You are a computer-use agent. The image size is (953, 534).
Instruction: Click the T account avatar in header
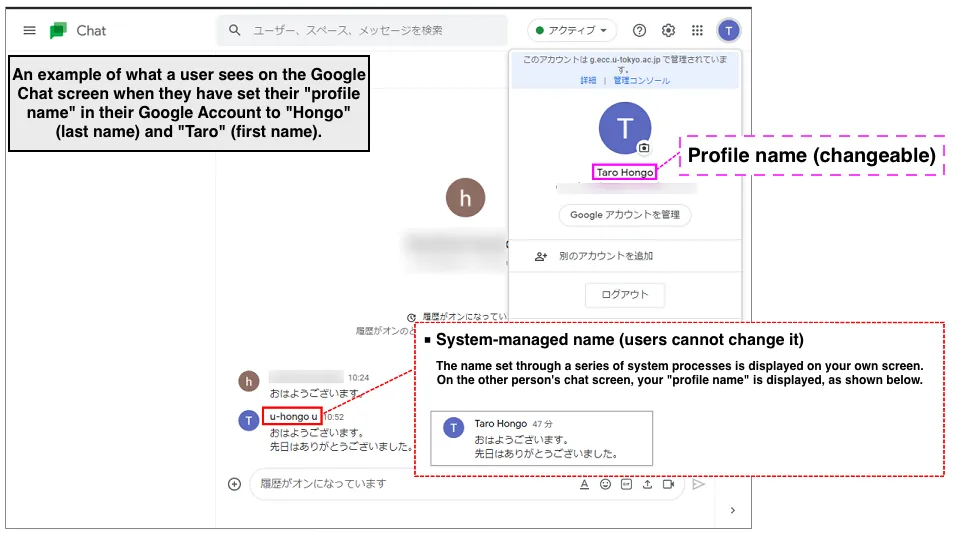728,30
